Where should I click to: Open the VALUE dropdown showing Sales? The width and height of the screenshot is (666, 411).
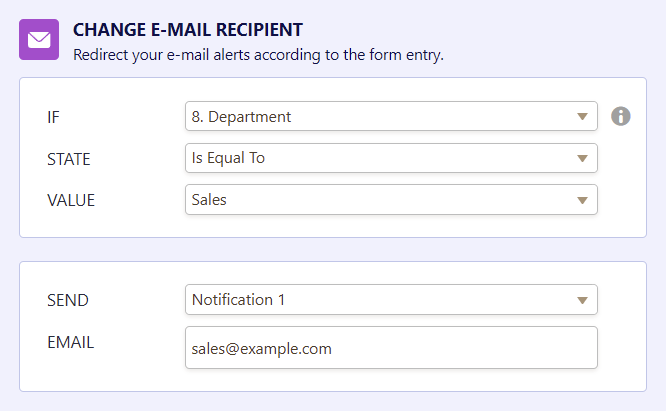(380, 199)
